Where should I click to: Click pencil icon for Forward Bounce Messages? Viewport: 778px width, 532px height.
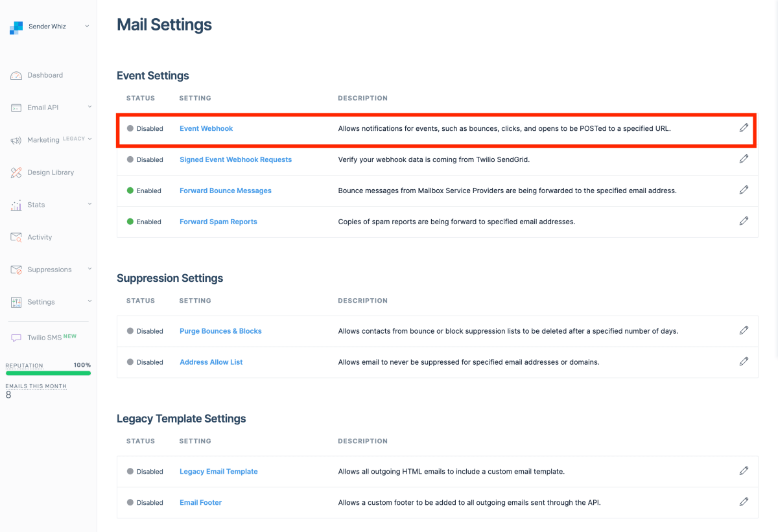[x=744, y=190]
